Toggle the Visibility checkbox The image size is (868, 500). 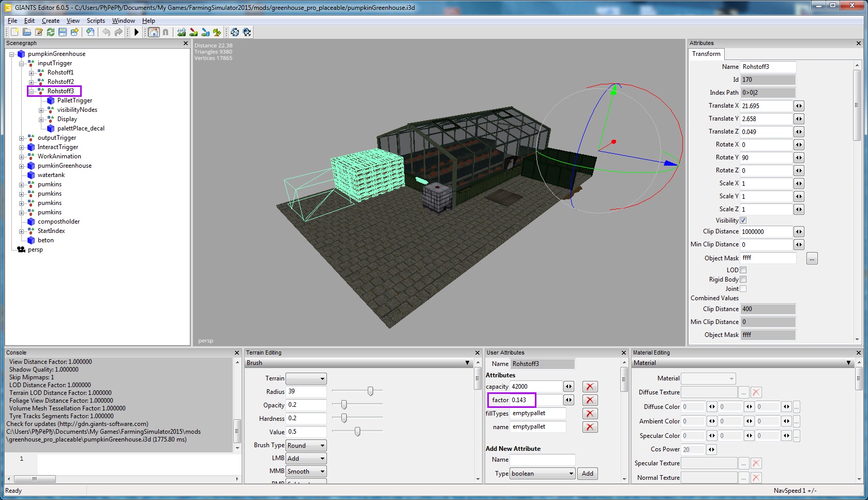click(743, 220)
